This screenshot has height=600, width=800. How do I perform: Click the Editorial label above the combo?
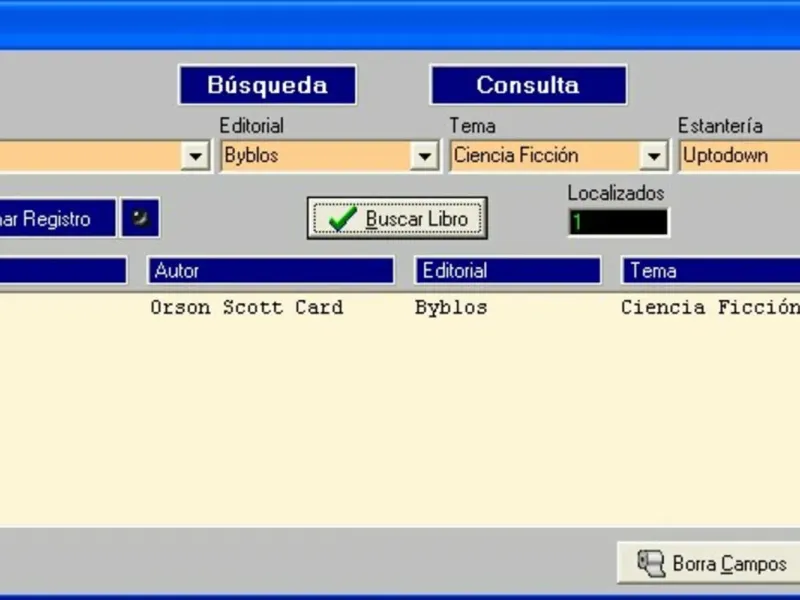[x=252, y=126]
